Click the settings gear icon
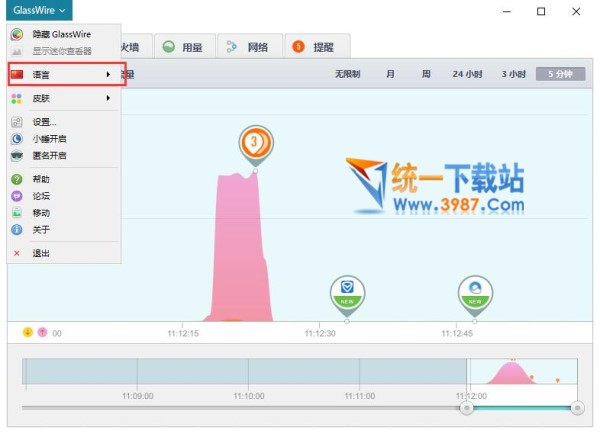This screenshot has height=434, width=600. 16,122
